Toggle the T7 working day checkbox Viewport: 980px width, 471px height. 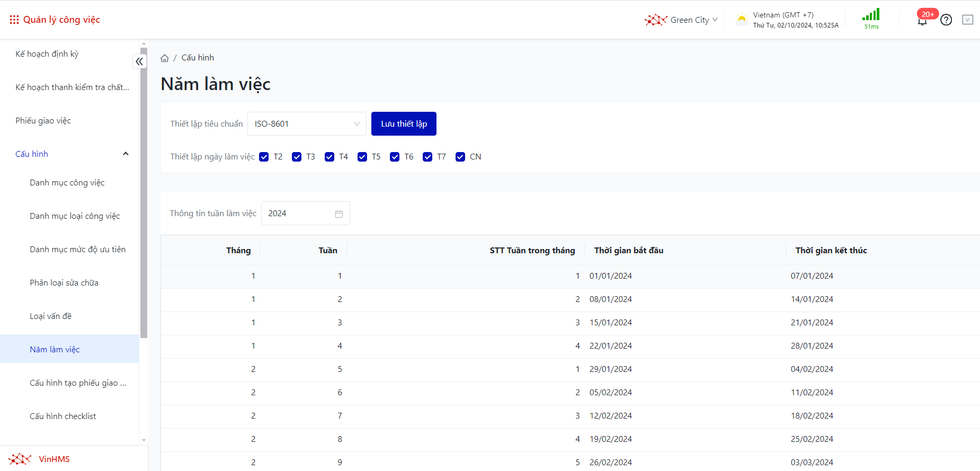[427, 157]
